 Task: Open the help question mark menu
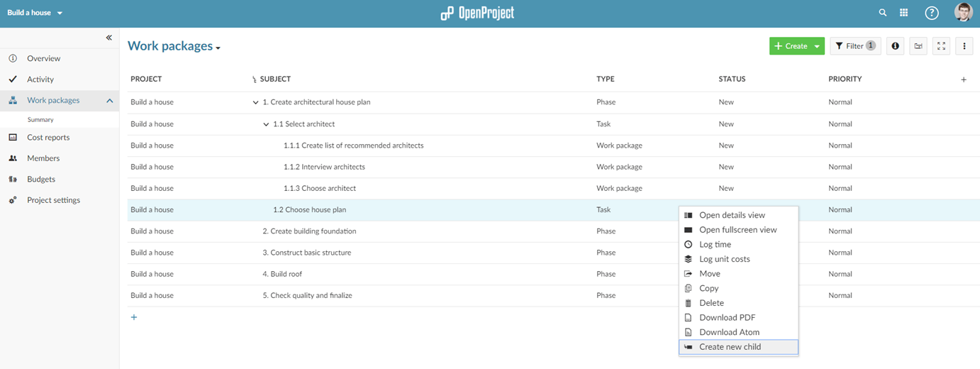932,13
